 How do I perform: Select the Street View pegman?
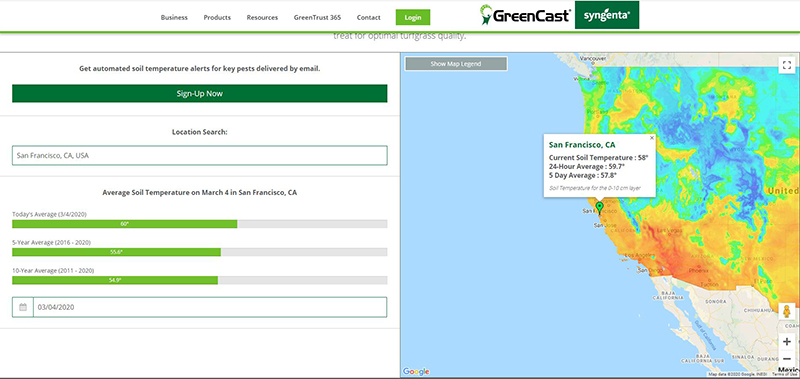click(x=787, y=311)
